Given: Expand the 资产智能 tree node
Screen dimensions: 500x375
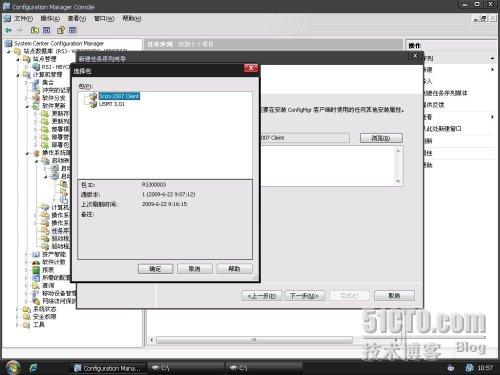Looking at the screenshot, I should click(27, 254).
